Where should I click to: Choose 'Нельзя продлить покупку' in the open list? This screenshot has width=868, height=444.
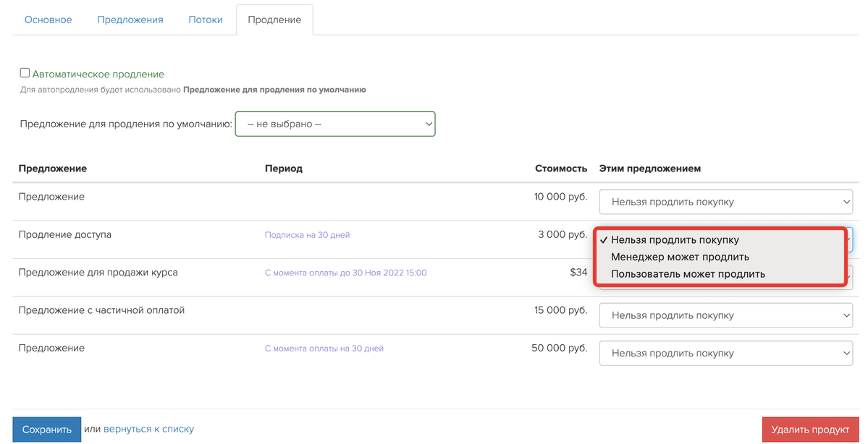pyautogui.click(x=675, y=240)
